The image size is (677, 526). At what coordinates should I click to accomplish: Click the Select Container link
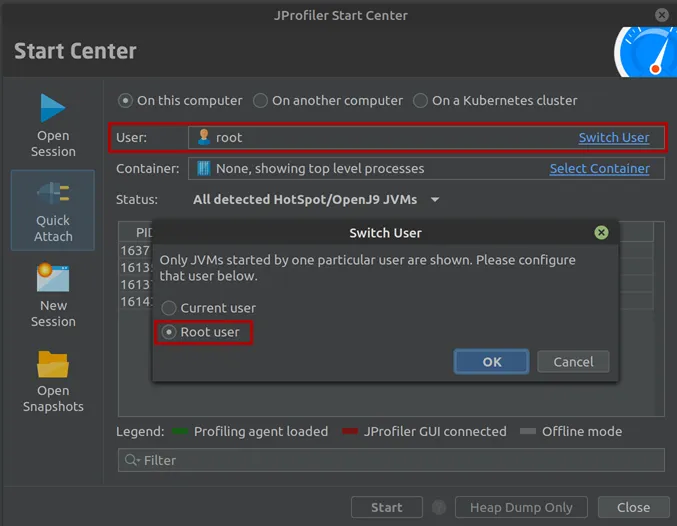pos(599,168)
